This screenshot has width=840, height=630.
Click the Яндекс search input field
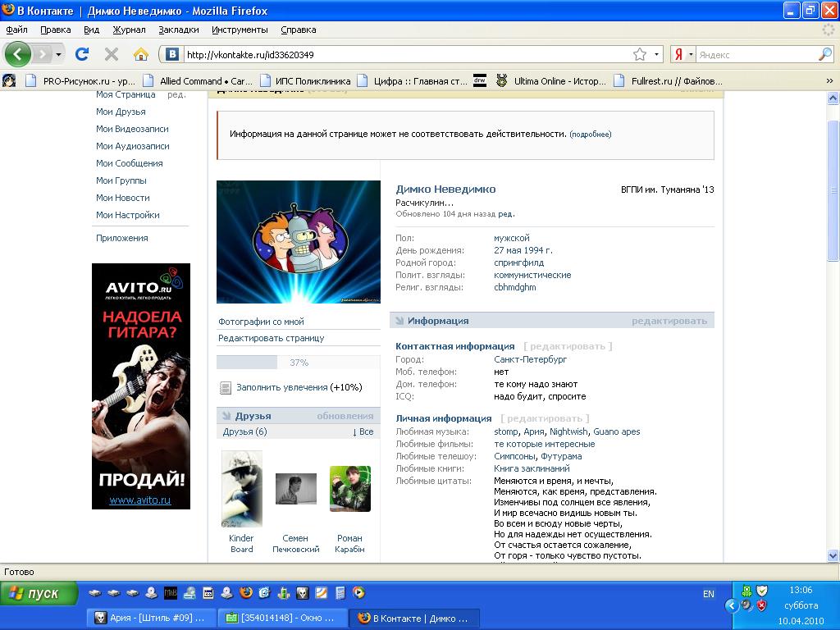757,55
